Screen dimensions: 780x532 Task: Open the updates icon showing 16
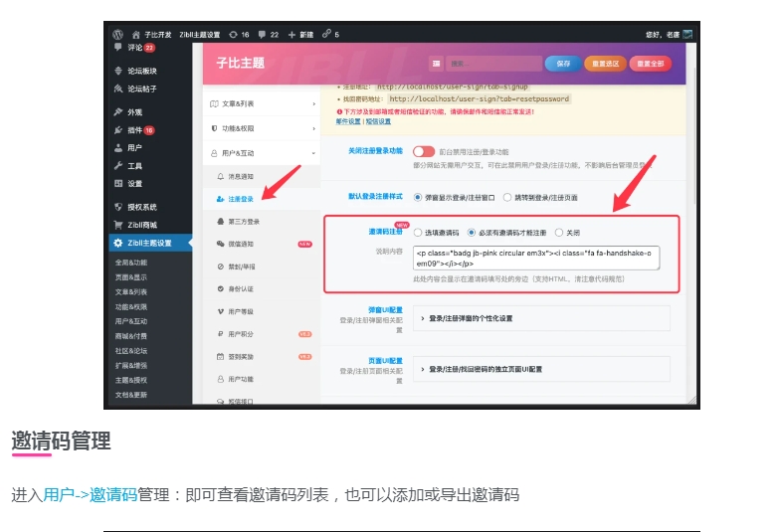tap(239, 34)
